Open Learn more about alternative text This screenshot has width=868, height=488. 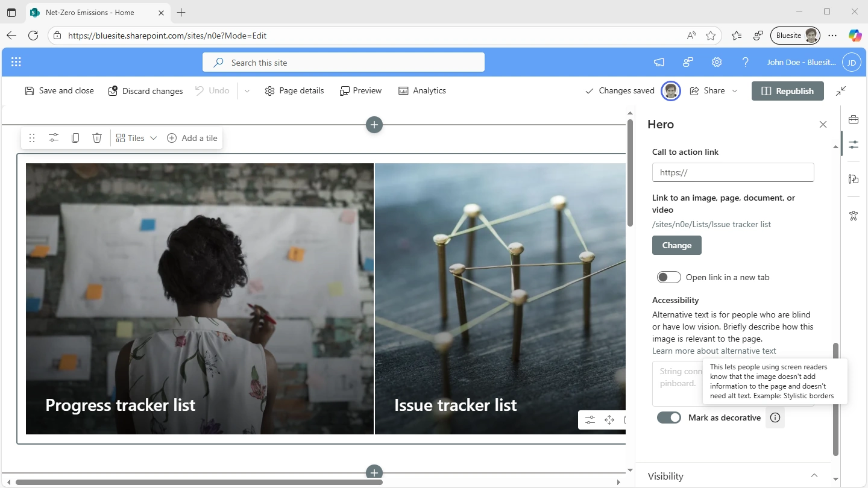pyautogui.click(x=714, y=351)
